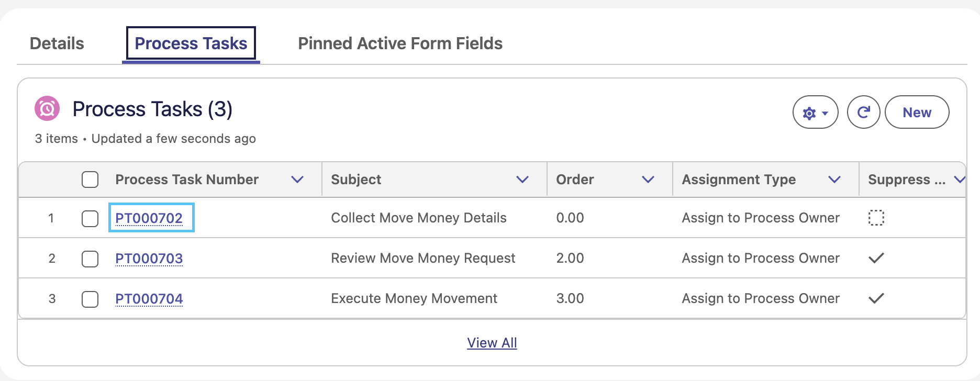Select the checkbox for row PT000703
This screenshot has height=381, width=980.
click(x=90, y=259)
